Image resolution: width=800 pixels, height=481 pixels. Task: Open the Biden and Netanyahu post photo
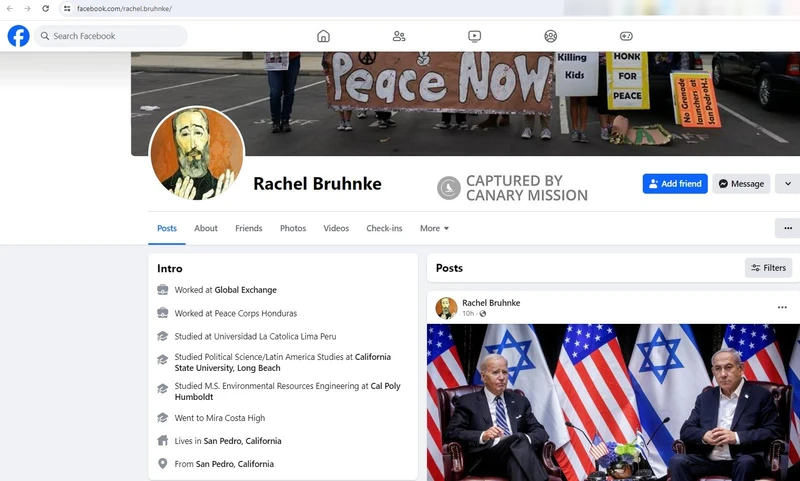tap(613, 402)
